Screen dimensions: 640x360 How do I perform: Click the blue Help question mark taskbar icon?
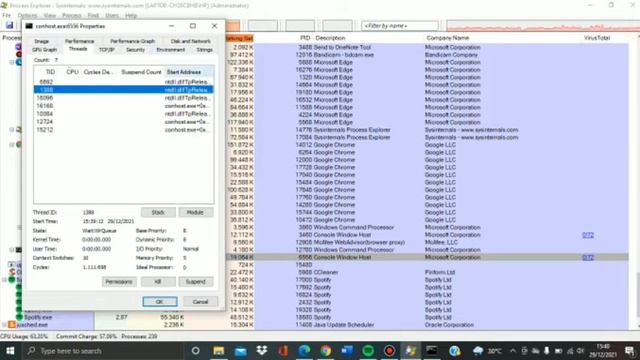pos(454,351)
